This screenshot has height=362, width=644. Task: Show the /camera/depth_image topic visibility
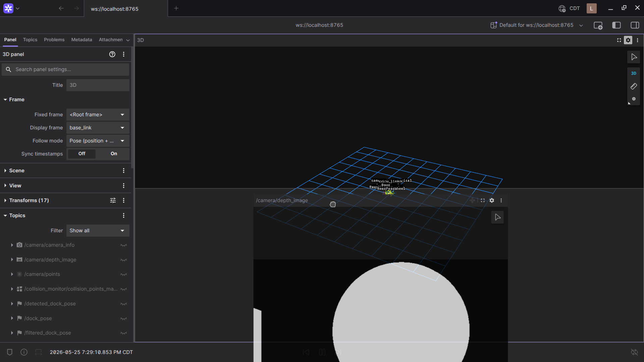tap(123, 260)
